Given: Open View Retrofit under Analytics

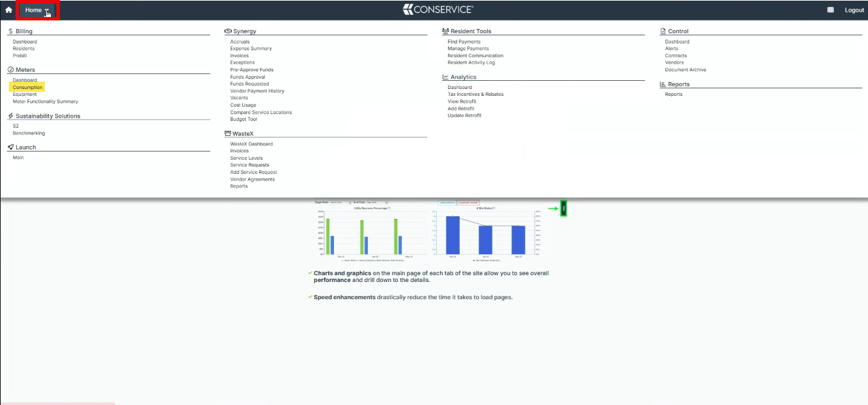Looking at the screenshot, I should [x=462, y=102].
